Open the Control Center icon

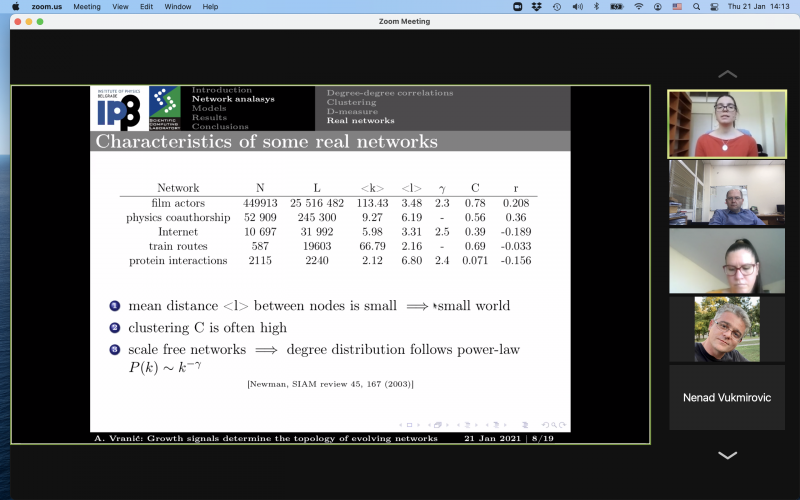coord(714,7)
